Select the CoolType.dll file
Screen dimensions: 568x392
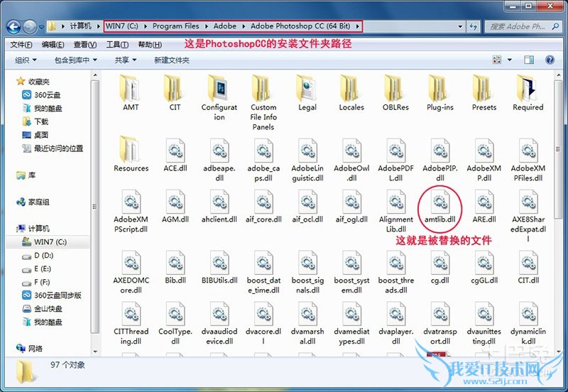point(175,322)
